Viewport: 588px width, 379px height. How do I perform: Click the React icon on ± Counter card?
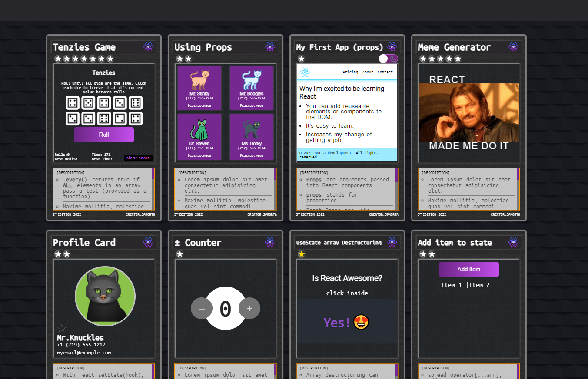coord(270,242)
